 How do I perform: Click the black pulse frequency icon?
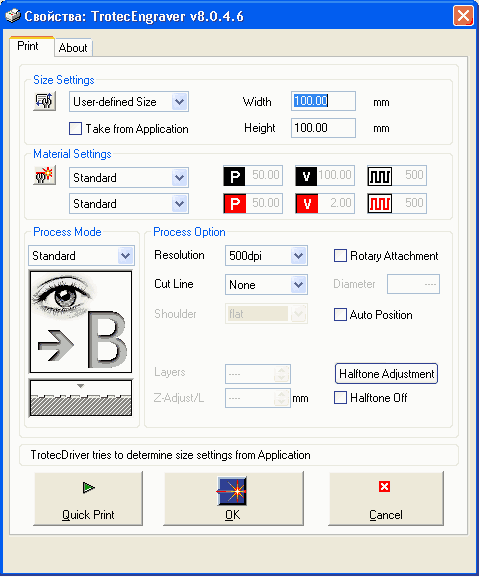[x=379, y=176]
